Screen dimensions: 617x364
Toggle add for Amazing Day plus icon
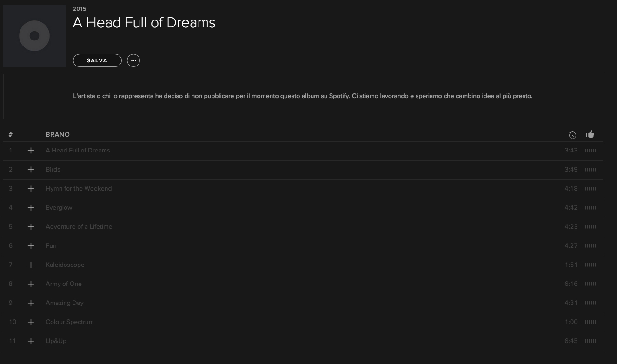pos(31,303)
